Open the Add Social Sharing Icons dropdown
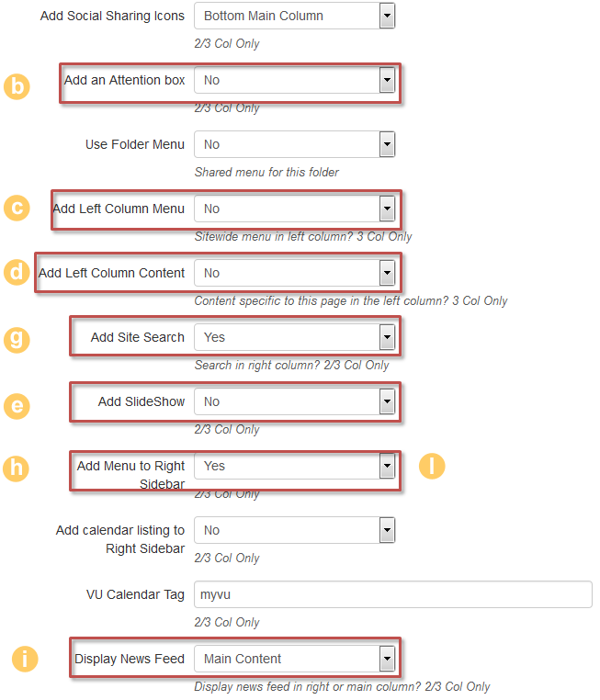 tap(294, 16)
